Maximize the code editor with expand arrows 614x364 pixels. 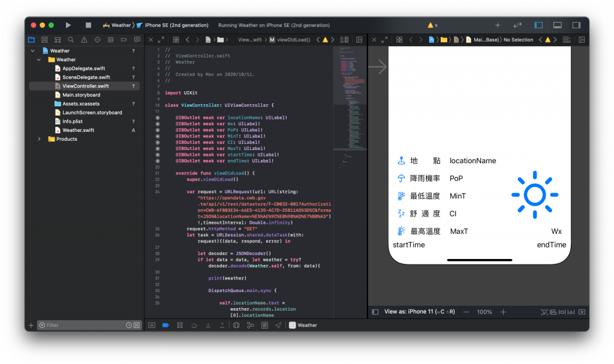161,40
